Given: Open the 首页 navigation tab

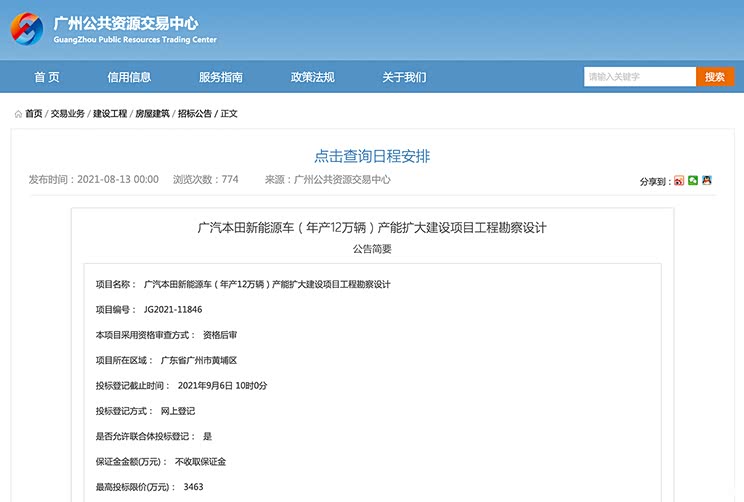Looking at the screenshot, I should pyautogui.click(x=47, y=77).
